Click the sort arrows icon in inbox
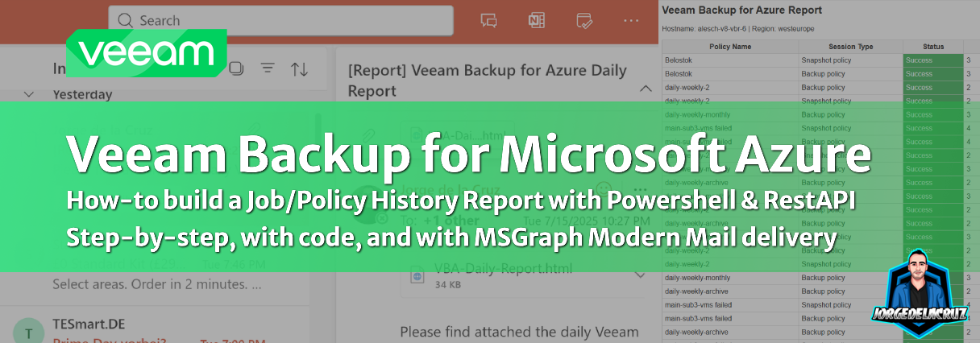 pos(299,68)
